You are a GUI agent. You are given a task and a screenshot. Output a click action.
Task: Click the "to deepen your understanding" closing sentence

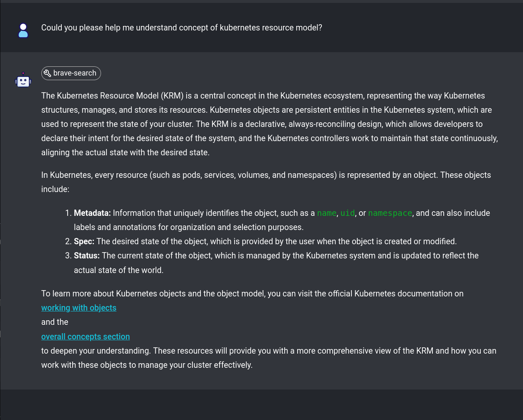pos(269,351)
